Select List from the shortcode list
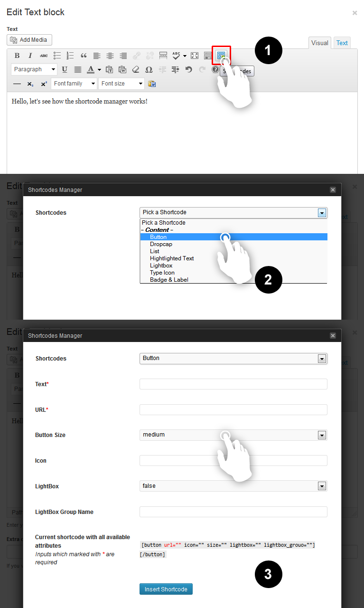 coord(233,251)
